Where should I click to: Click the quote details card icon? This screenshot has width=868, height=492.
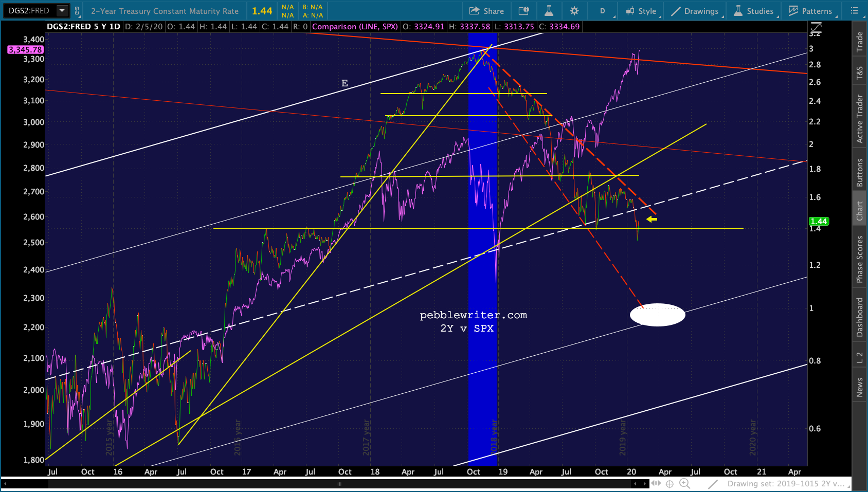coord(523,11)
